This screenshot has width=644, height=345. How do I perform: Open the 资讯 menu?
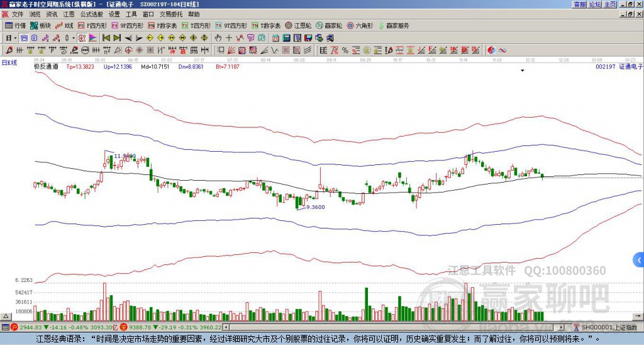click(x=52, y=14)
